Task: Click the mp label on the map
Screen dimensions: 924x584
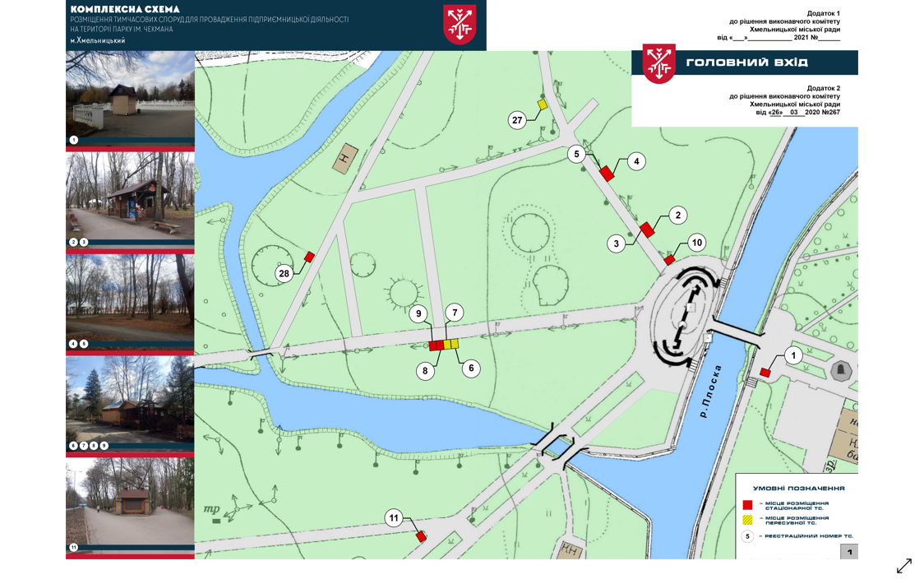Action: point(211,508)
